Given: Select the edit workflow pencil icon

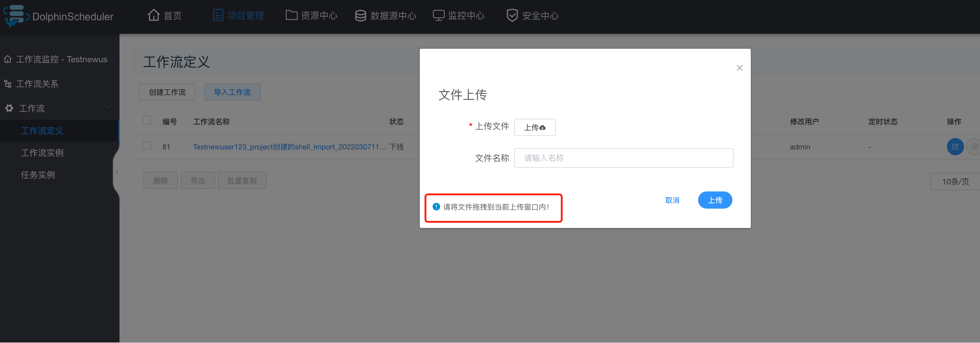Looking at the screenshot, I should 955,147.
